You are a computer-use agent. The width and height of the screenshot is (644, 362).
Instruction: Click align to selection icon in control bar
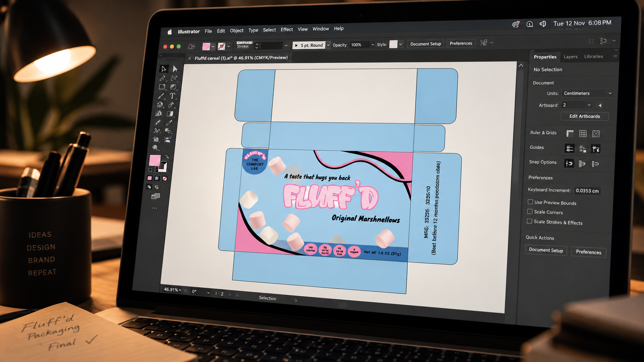coord(484,43)
